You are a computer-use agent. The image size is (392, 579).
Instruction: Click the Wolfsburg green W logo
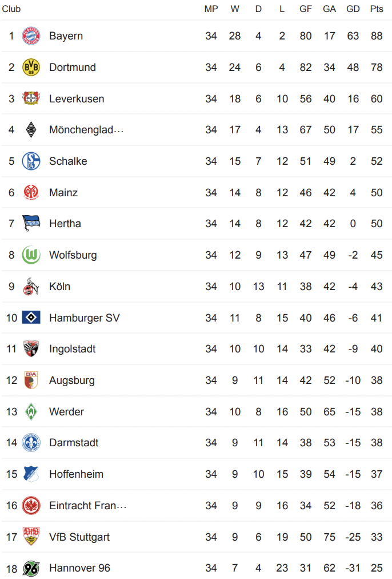(31, 255)
